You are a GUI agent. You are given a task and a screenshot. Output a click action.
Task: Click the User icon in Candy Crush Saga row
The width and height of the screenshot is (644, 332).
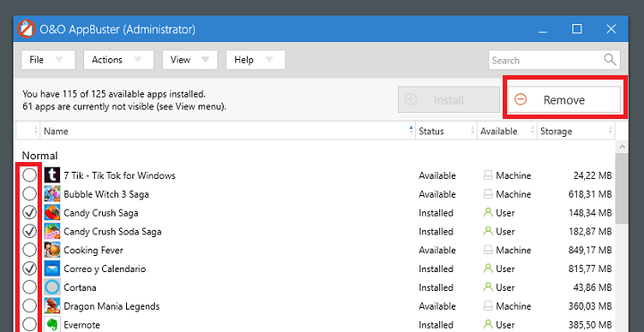click(x=487, y=212)
